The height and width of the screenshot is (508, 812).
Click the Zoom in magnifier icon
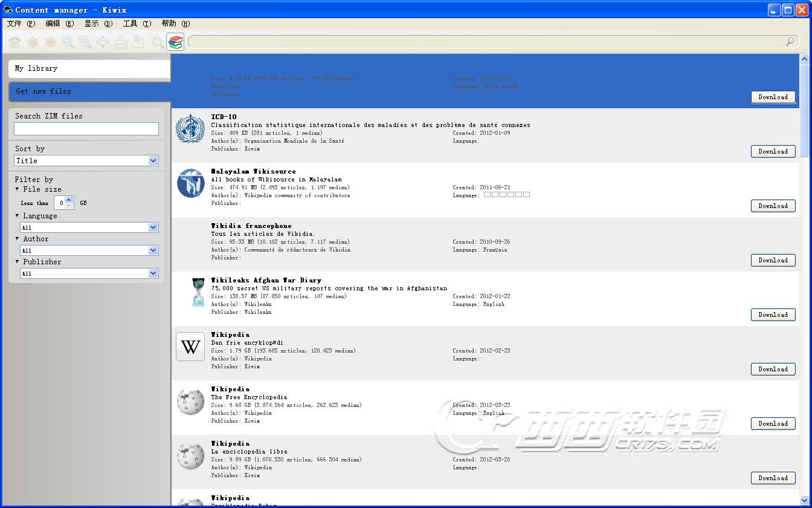pyautogui.click(x=68, y=42)
